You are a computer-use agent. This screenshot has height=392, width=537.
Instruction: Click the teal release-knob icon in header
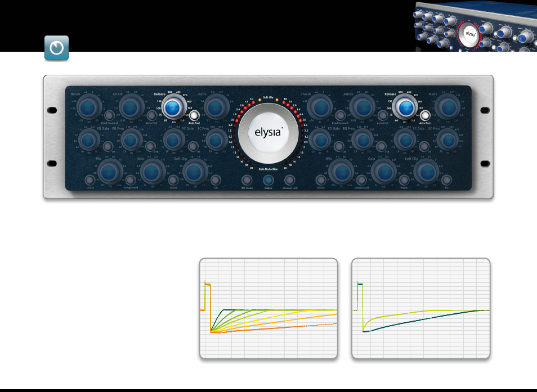(x=56, y=48)
